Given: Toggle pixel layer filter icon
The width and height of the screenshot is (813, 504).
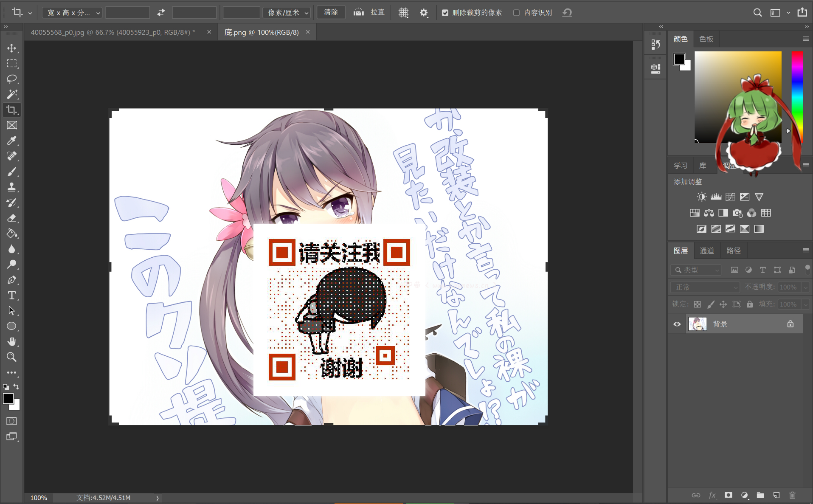Looking at the screenshot, I should (x=734, y=270).
